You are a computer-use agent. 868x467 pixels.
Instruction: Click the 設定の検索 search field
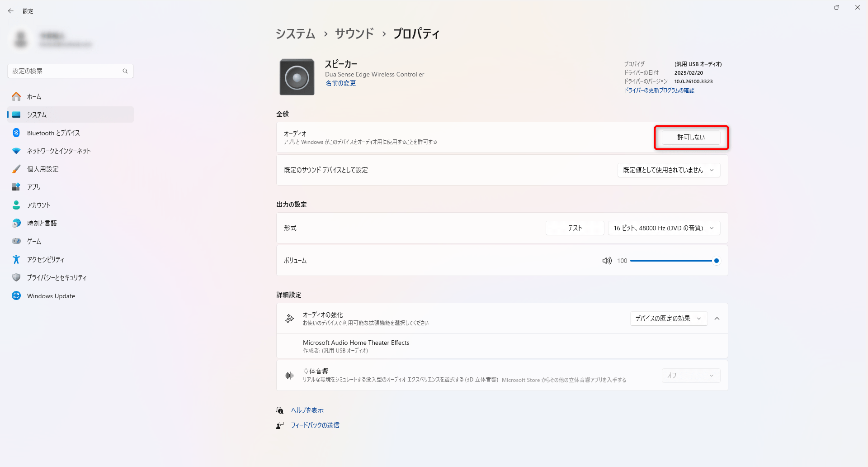(x=66, y=71)
